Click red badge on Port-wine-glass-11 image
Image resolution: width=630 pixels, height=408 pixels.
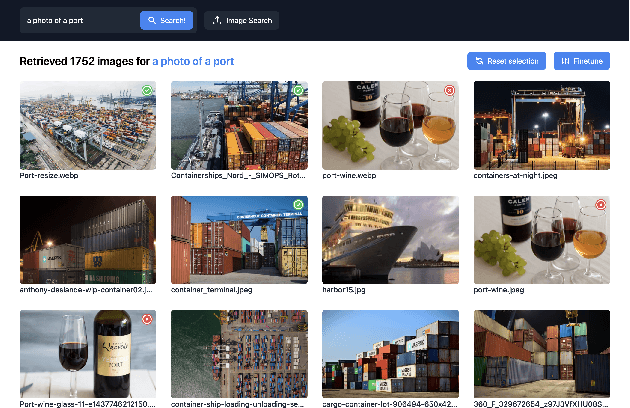point(147,319)
